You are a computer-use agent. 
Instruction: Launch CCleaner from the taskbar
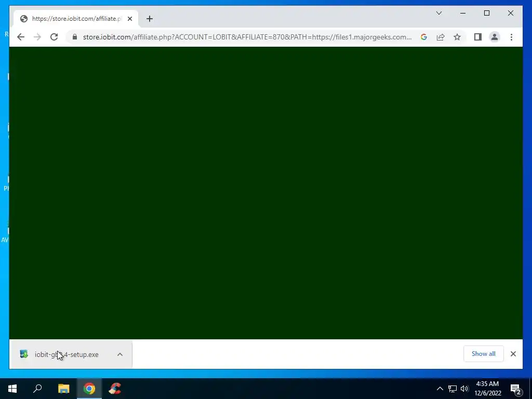(115, 389)
